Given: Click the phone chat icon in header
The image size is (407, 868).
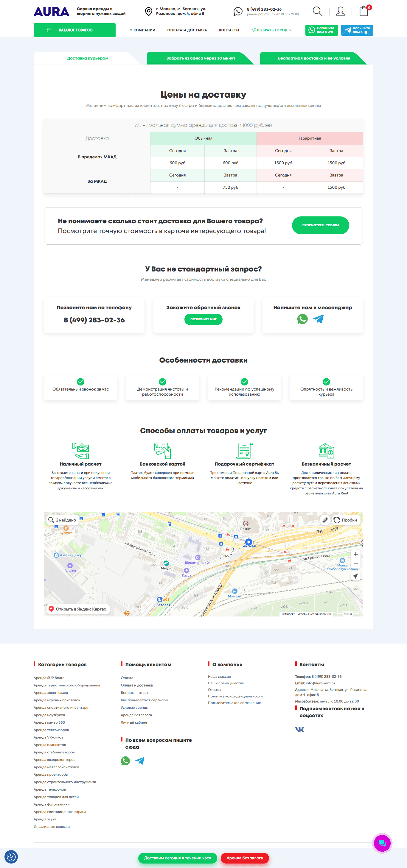Looking at the screenshot, I should tap(238, 11).
